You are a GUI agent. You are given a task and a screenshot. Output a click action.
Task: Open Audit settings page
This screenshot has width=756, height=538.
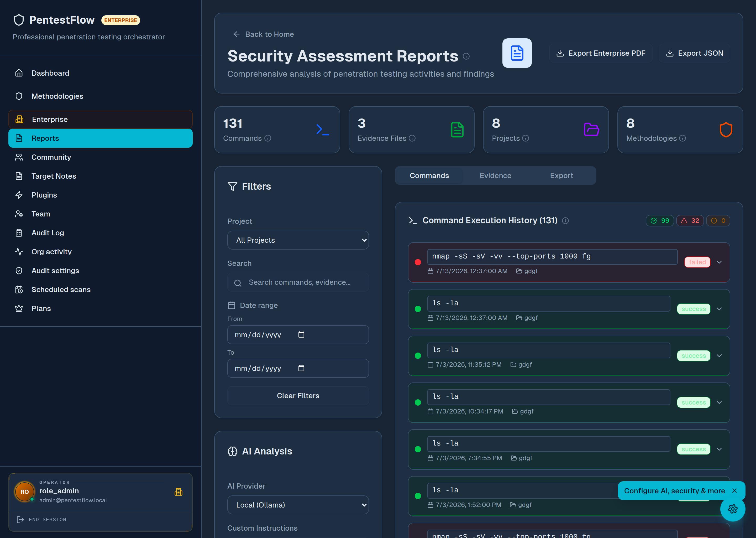100,270
